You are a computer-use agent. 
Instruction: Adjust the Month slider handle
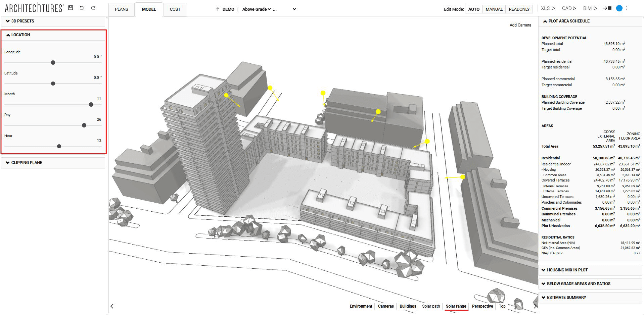click(91, 105)
